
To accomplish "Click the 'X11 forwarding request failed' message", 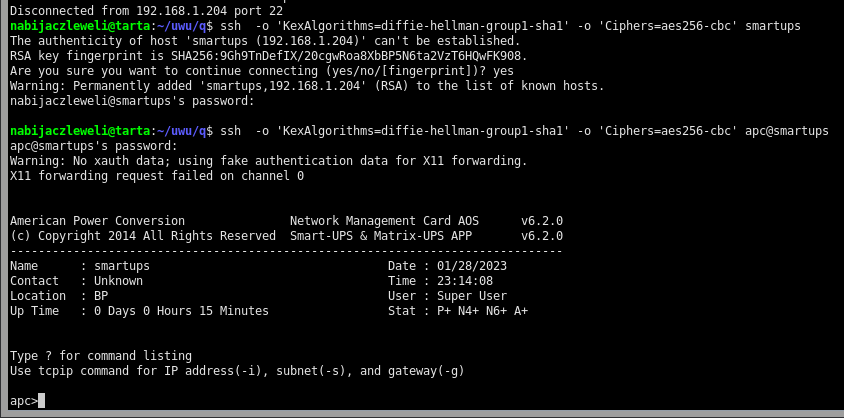I will pyautogui.click(x=157, y=176).
